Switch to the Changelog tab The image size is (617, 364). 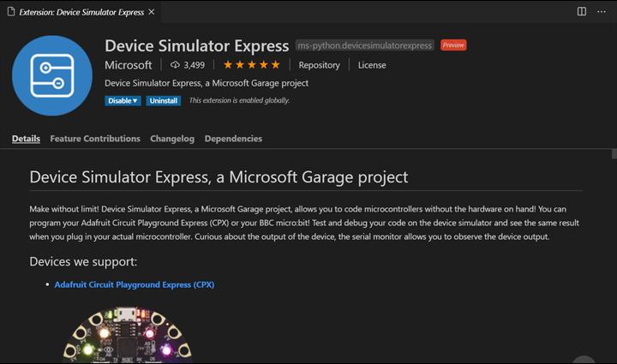[x=172, y=139]
